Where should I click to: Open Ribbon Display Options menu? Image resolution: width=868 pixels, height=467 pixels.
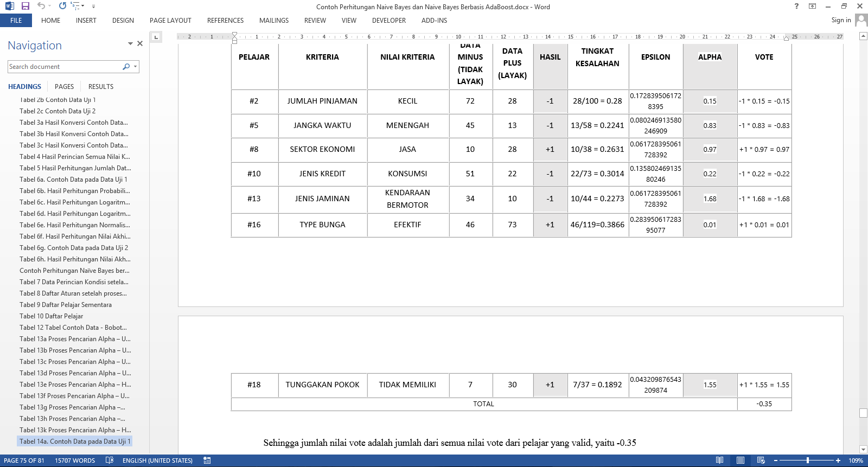click(x=812, y=6)
